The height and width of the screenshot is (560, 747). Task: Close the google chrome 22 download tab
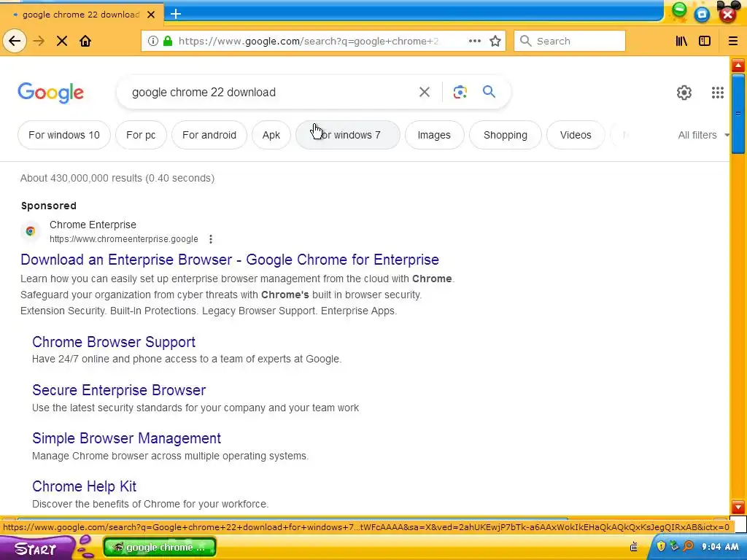[x=151, y=15]
